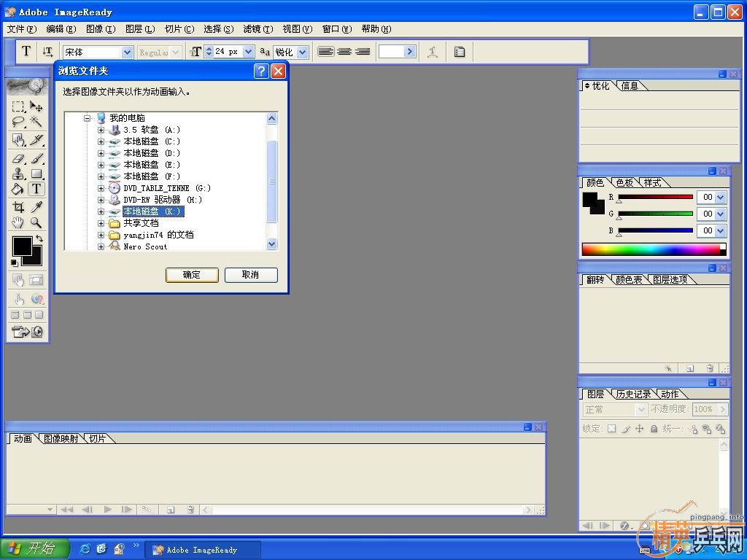Open the 滤镜(T) menu
This screenshot has width=747, height=560.
(258, 29)
